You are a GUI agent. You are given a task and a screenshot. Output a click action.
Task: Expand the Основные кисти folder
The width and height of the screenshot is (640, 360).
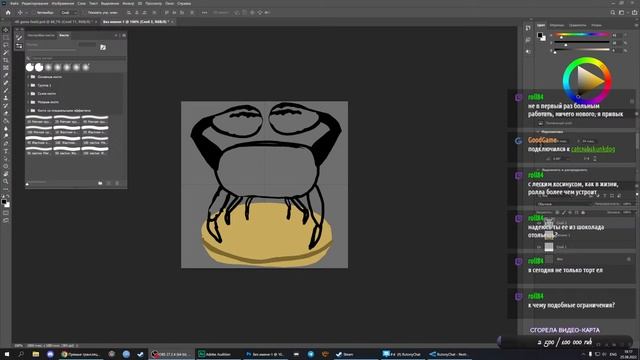pos(28,77)
